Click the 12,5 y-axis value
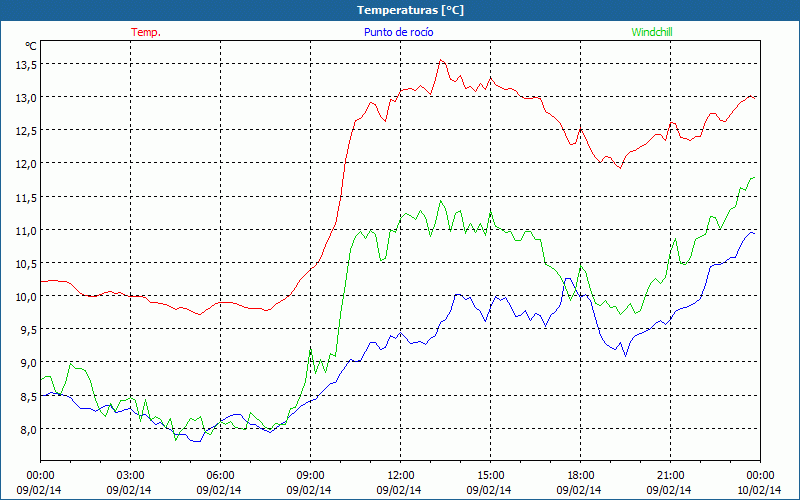The image size is (800, 500). 26,131
